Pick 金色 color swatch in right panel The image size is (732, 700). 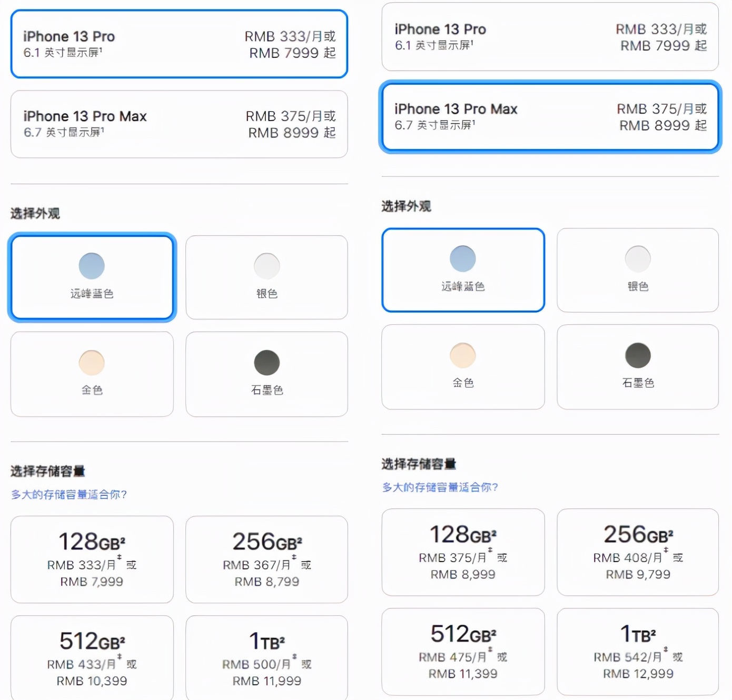463,367
